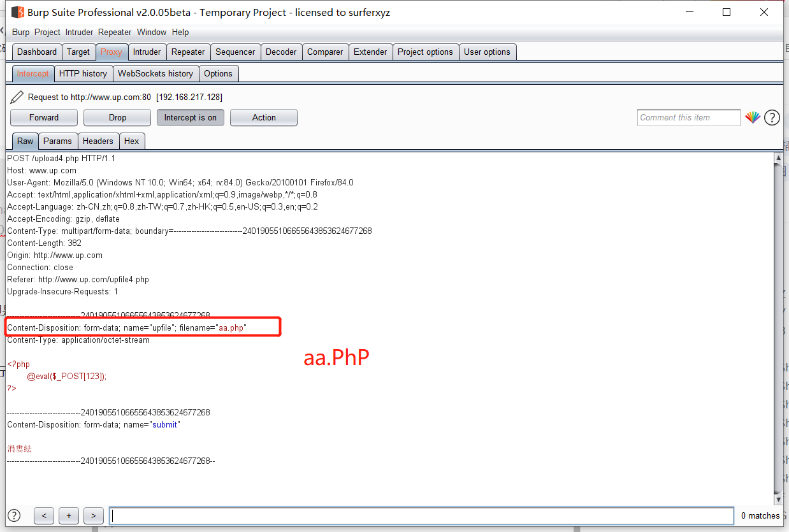
Task: Click the Origin: http://www.up.com line
Action: [x=55, y=255]
